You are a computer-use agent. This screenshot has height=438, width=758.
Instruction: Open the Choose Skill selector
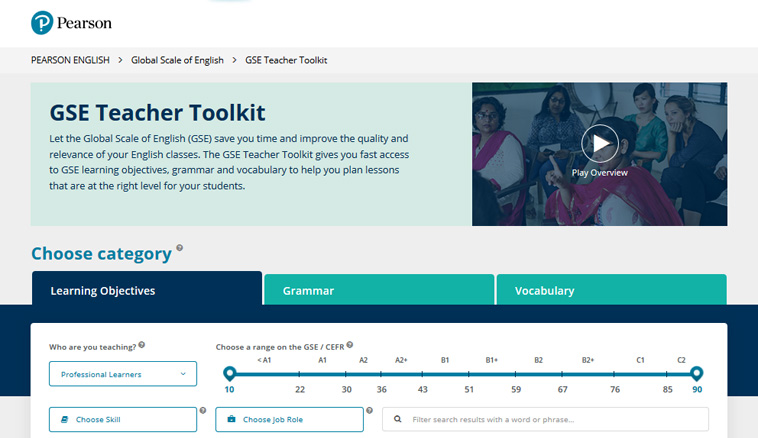(x=123, y=419)
